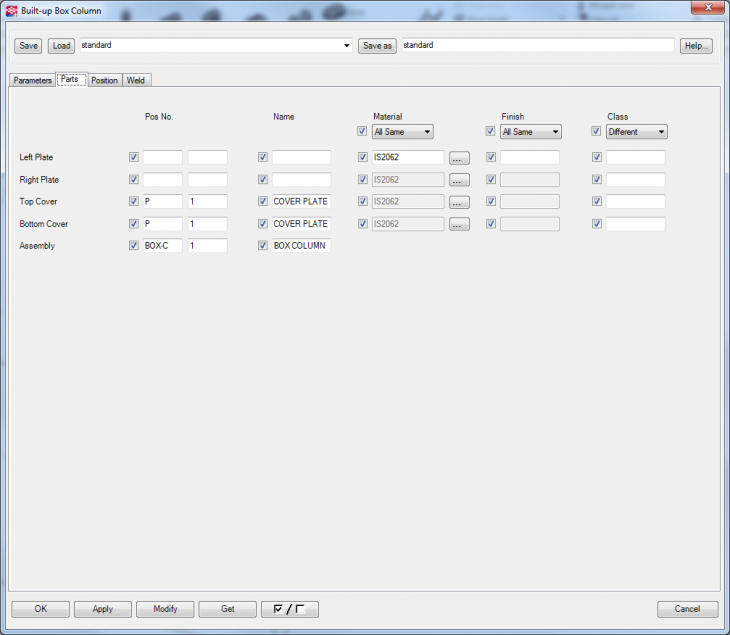Open material browser for Left Plate
The width and height of the screenshot is (730, 635).
(x=459, y=158)
